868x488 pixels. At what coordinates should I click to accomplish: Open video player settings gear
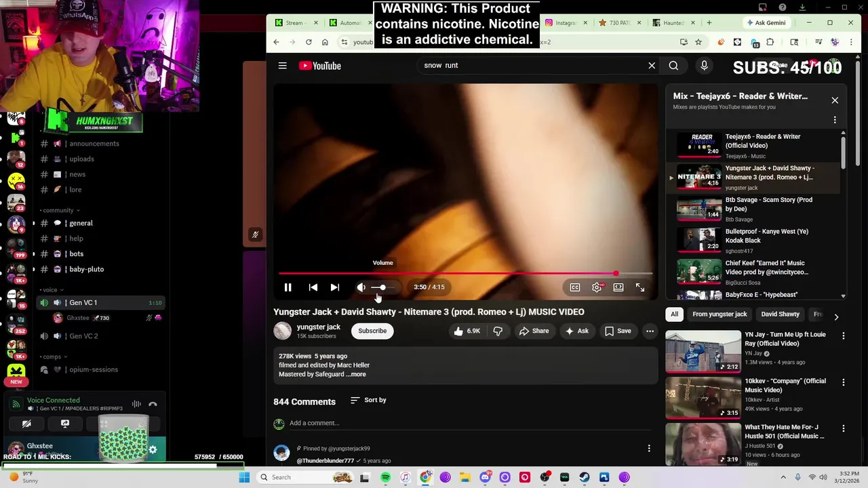click(x=597, y=287)
